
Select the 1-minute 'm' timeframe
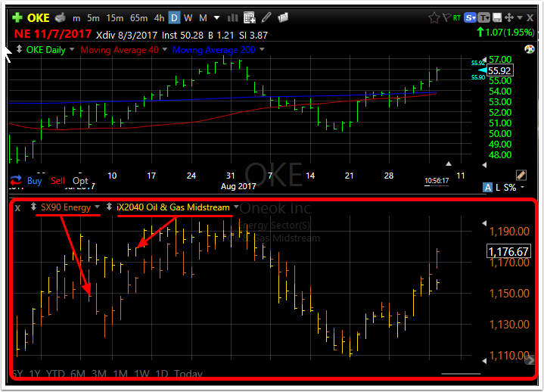pyautogui.click(x=76, y=18)
